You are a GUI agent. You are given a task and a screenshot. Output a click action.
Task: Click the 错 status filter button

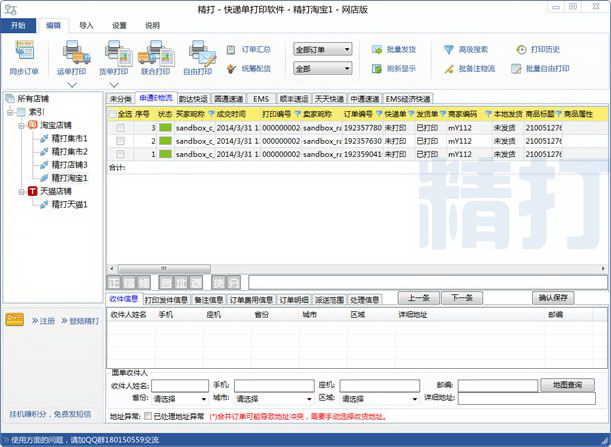(129, 282)
